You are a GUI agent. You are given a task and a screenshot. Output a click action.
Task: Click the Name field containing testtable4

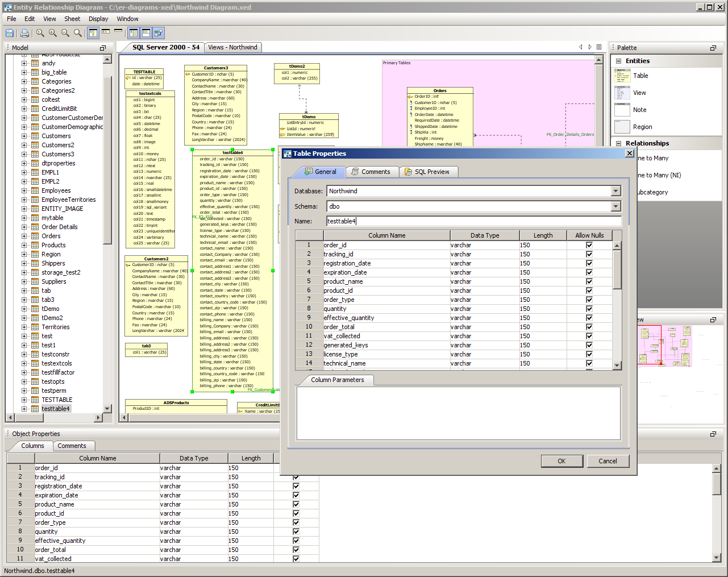(473, 221)
